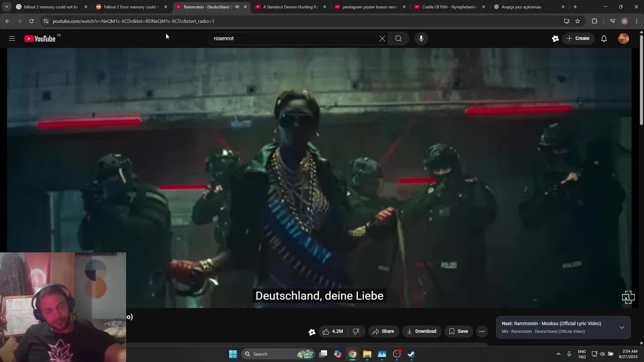Clear the rosenrot search query

[x=382, y=39]
